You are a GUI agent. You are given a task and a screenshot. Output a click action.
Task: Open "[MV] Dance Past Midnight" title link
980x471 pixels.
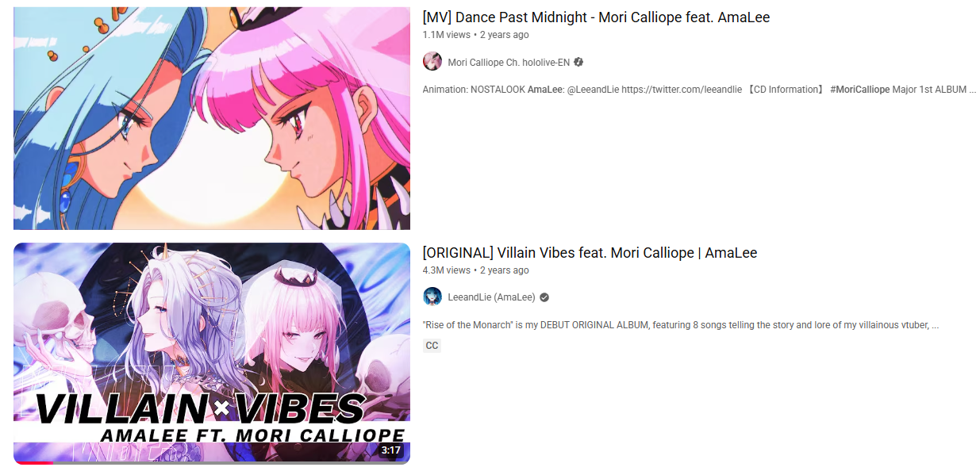[x=596, y=17]
